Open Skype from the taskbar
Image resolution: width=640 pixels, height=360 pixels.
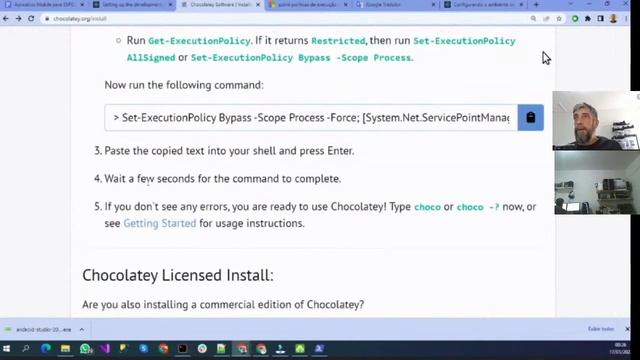click(143, 349)
